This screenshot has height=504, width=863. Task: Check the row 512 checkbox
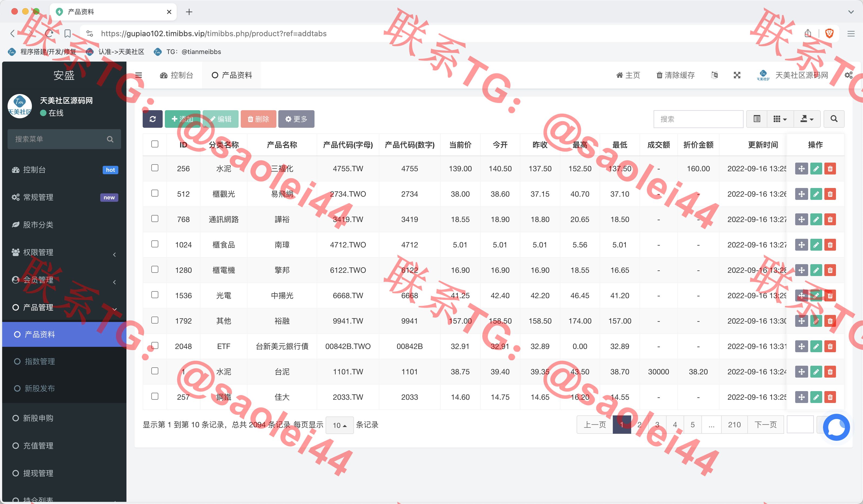pyautogui.click(x=155, y=193)
